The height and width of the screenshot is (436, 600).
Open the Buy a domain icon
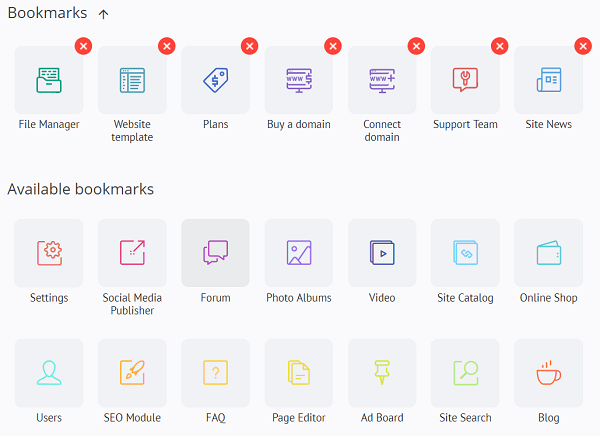pos(299,80)
